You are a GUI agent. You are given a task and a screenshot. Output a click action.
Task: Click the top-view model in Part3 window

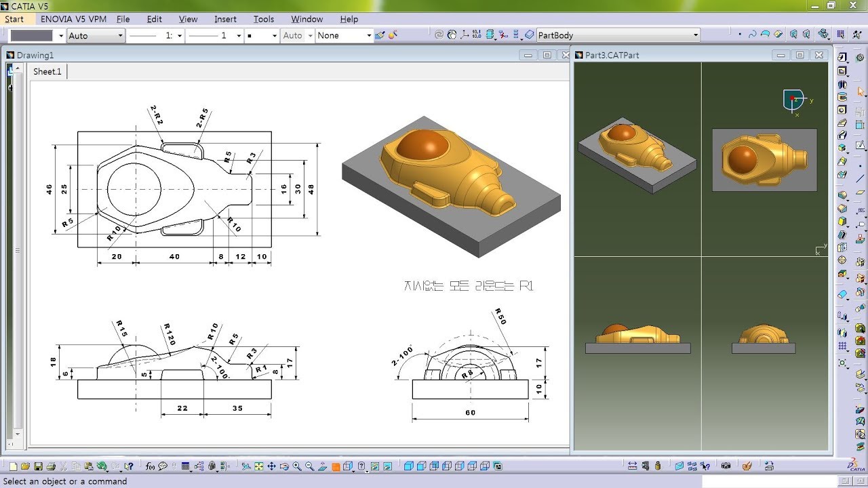(x=765, y=159)
